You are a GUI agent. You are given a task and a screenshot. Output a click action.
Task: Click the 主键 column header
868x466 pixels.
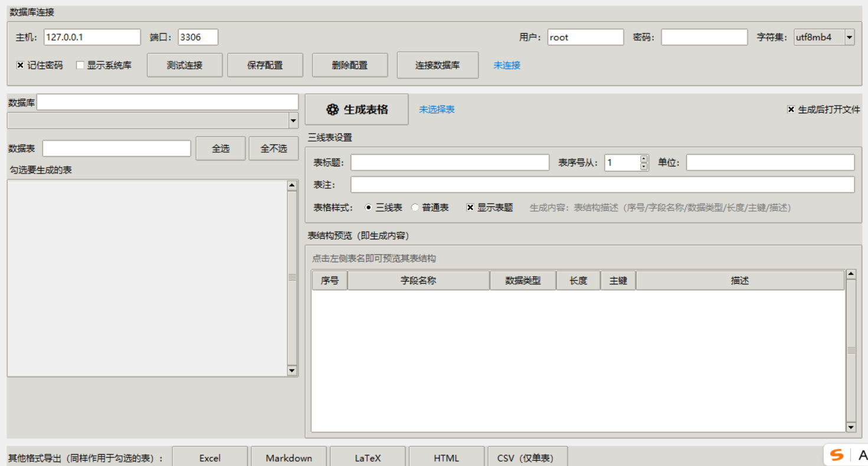(x=618, y=281)
